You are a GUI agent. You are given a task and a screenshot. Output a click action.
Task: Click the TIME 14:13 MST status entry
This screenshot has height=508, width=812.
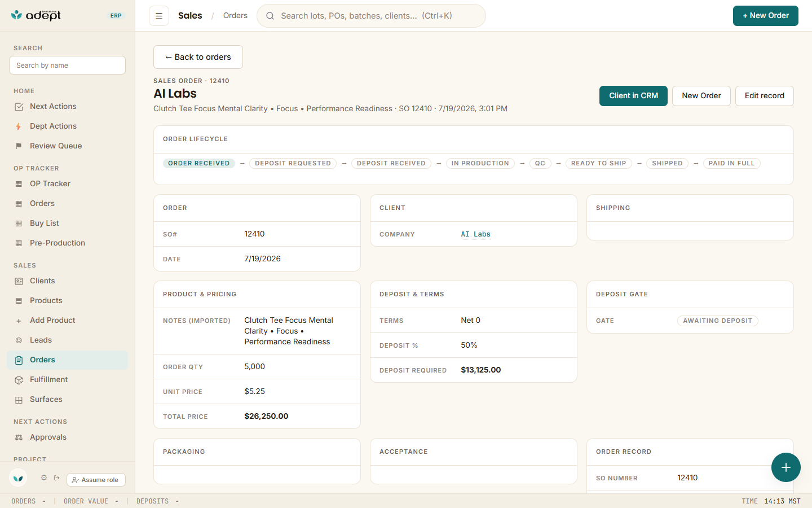771,501
